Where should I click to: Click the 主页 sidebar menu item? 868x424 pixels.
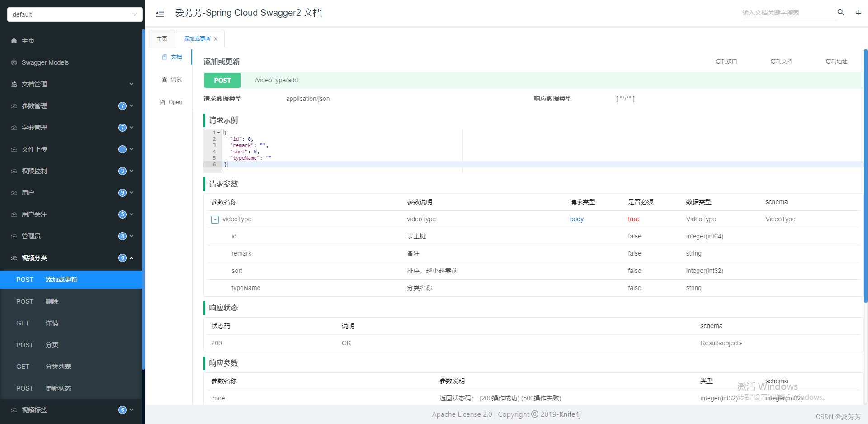tap(71, 41)
